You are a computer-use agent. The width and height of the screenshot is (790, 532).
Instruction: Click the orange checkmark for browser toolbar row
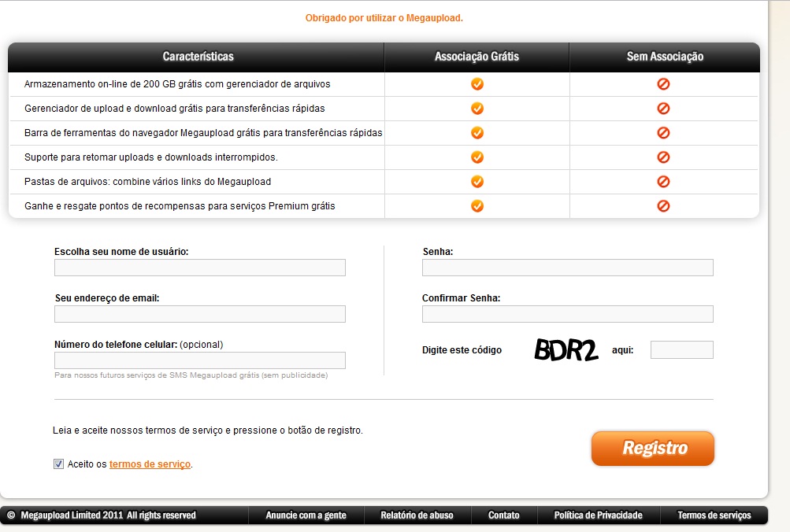coord(477,133)
